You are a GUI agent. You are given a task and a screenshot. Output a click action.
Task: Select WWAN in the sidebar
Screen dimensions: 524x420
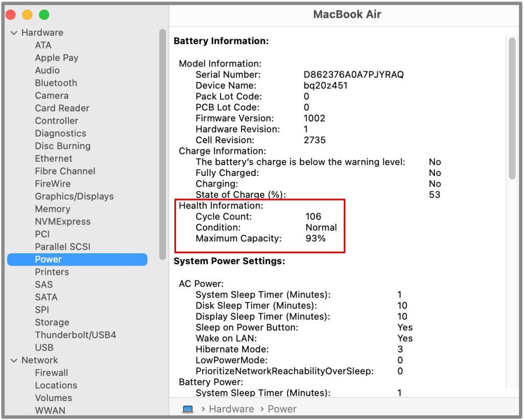[50, 411]
